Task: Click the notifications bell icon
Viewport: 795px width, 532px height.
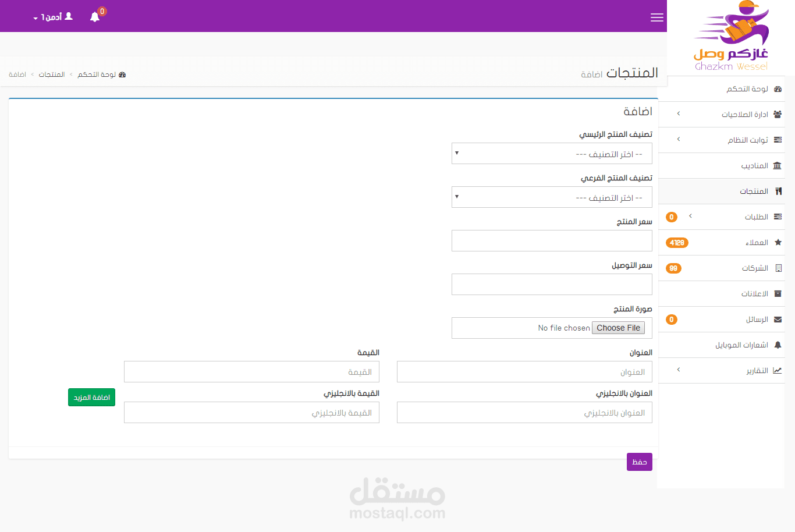Action: pyautogui.click(x=95, y=17)
